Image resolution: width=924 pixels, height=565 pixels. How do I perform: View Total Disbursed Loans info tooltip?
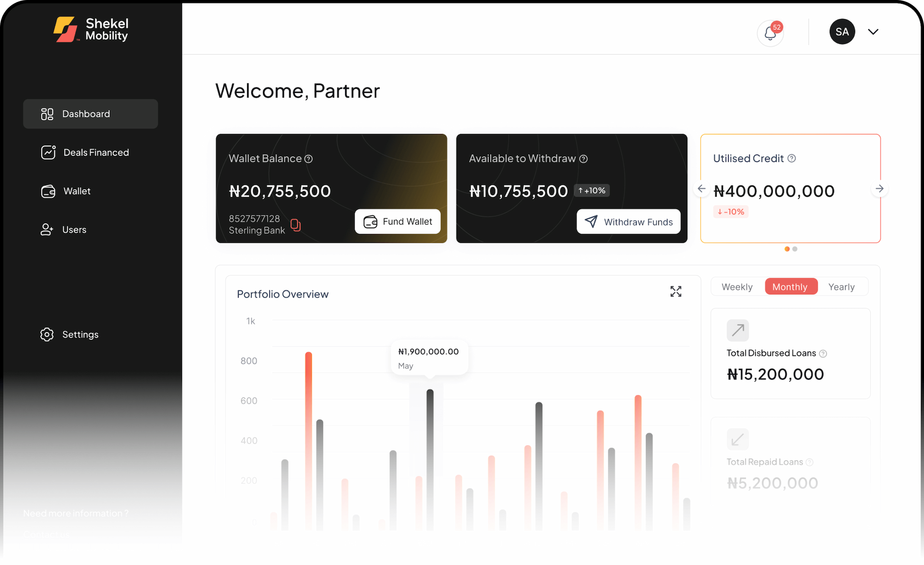pos(823,353)
